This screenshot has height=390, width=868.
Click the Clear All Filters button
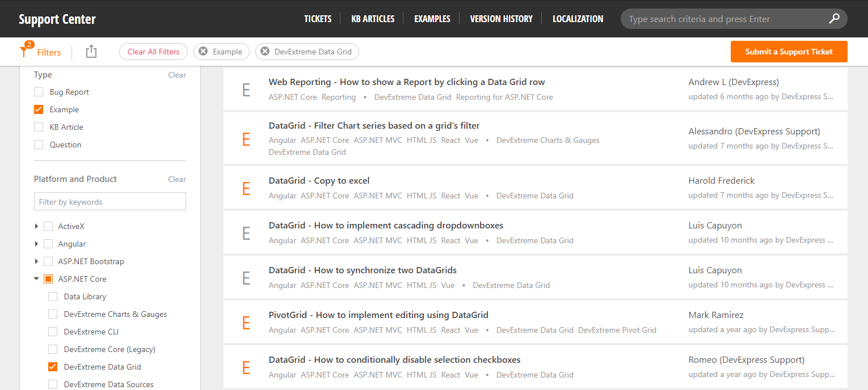[x=154, y=52]
